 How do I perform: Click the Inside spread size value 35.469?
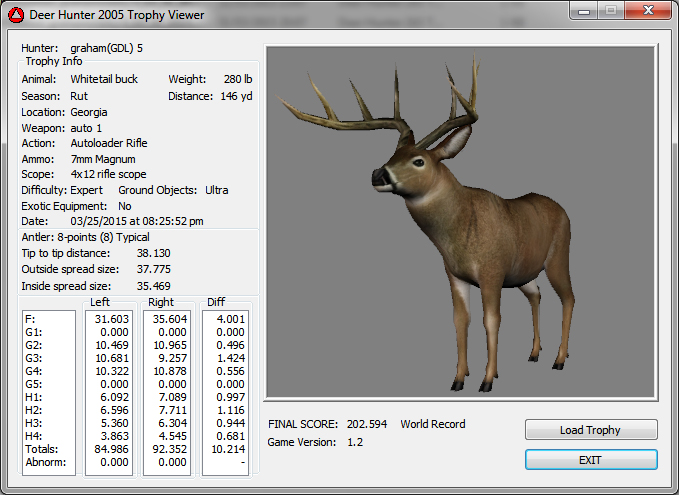(153, 285)
